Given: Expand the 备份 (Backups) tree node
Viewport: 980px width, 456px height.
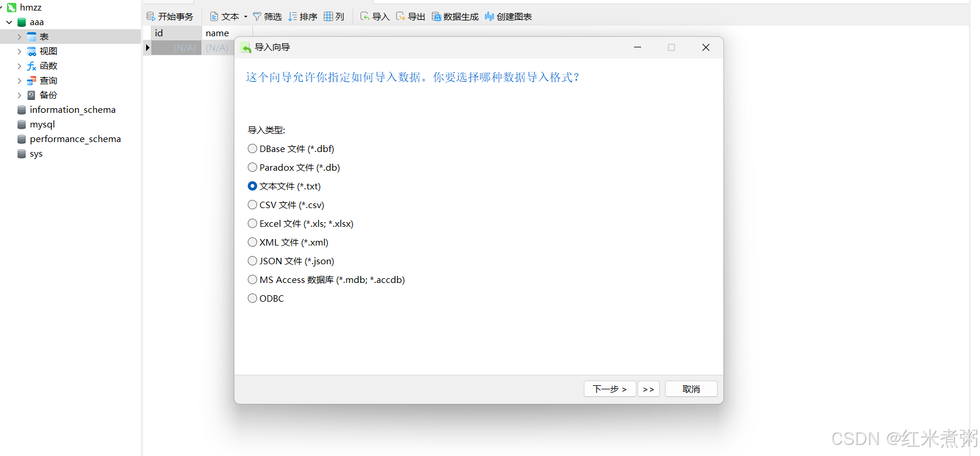Looking at the screenshot, I should (x=19, y=95).
